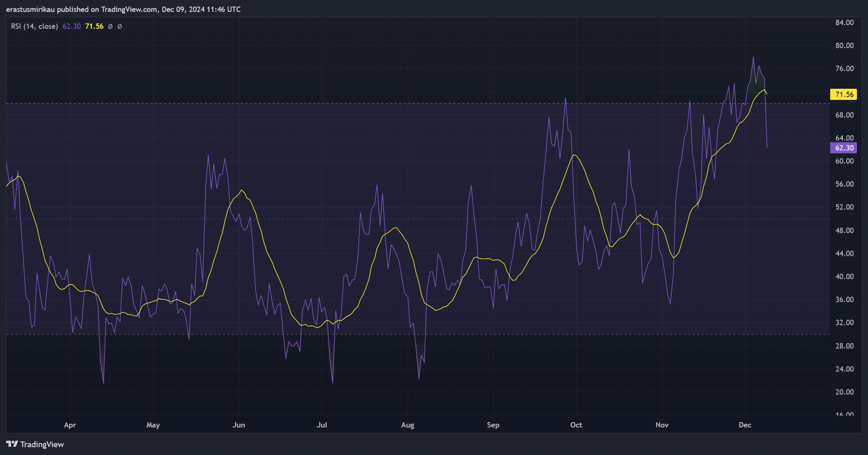Click the 68.00 scale value
The image size is (868, 455).
[x=845, y=115]
